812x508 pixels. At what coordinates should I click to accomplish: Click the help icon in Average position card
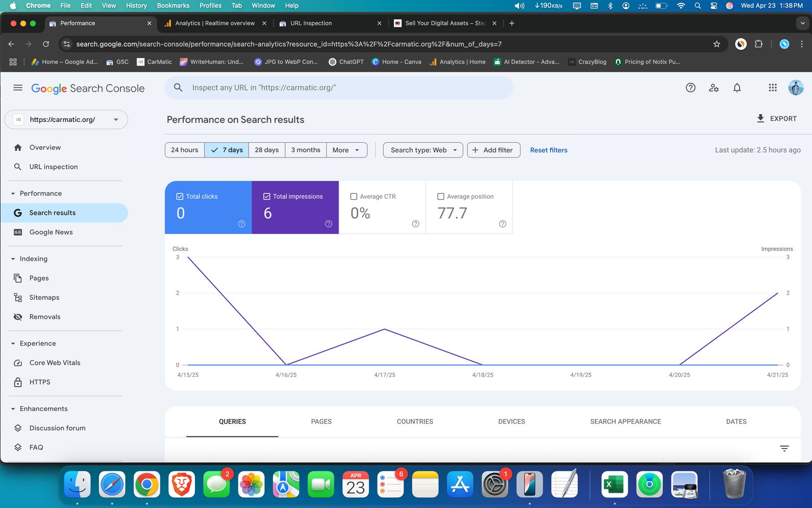[502, 224]
